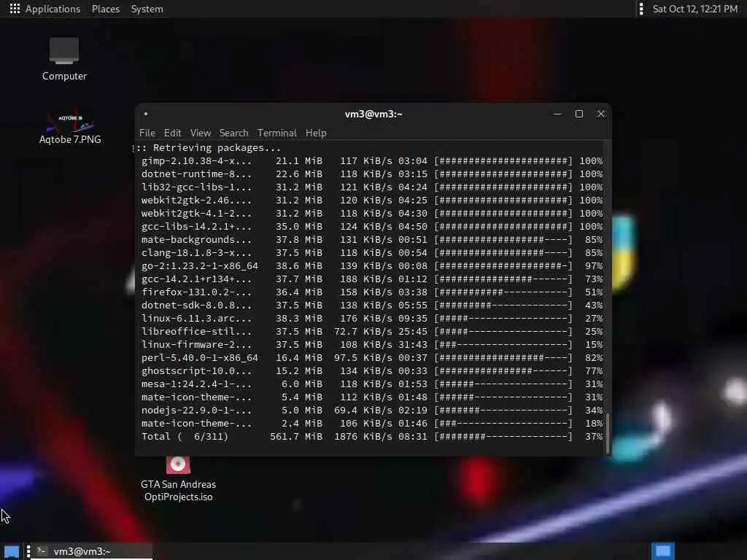Click the 'Total ( 6/311)' label
Image resolution: width=747 pixels, height=560 pixels.
[x=185, y=437]
